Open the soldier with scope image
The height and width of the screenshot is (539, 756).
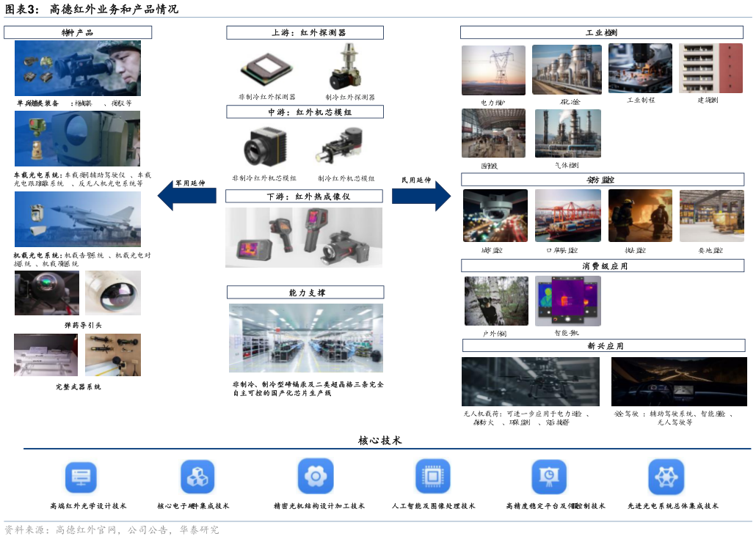pyautogui.click(x=78, y=68)
